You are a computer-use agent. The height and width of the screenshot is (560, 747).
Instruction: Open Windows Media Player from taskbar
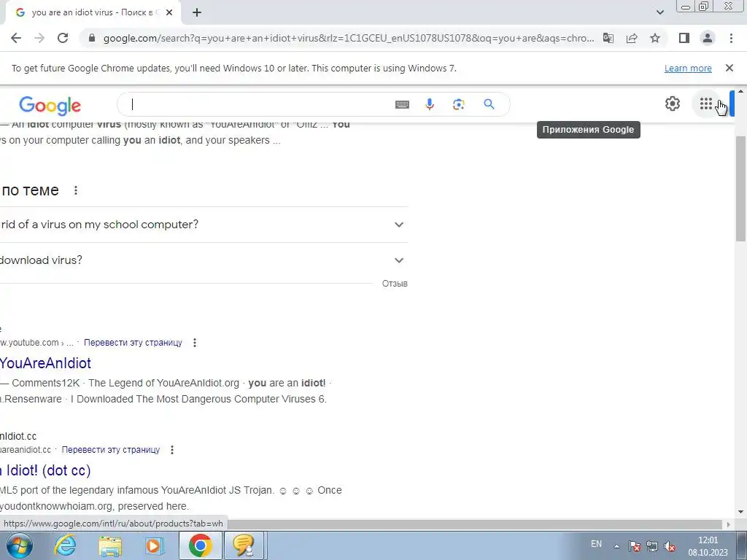click(154, 545)
